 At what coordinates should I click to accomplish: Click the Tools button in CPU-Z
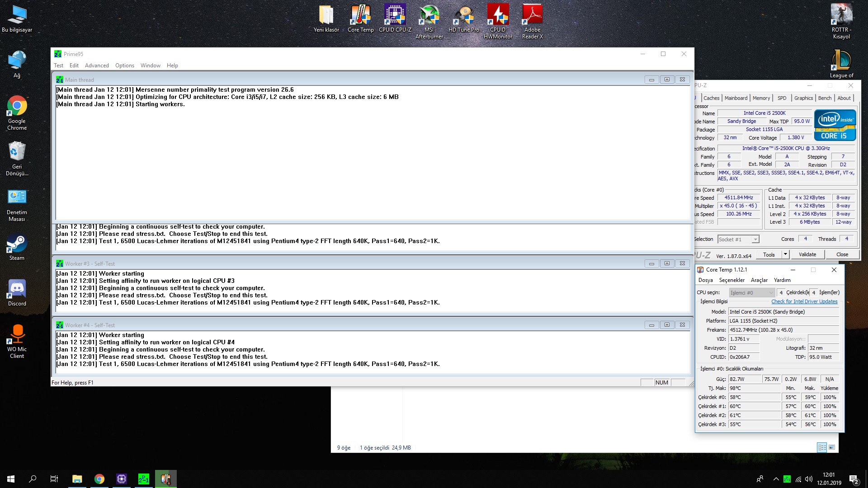point(769,254)
